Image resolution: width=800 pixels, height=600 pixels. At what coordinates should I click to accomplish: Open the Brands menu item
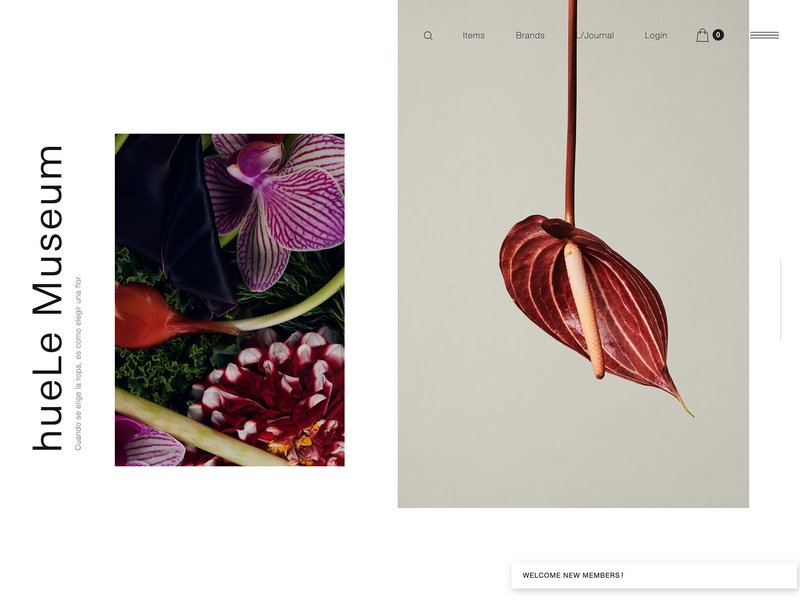(530, 36)
